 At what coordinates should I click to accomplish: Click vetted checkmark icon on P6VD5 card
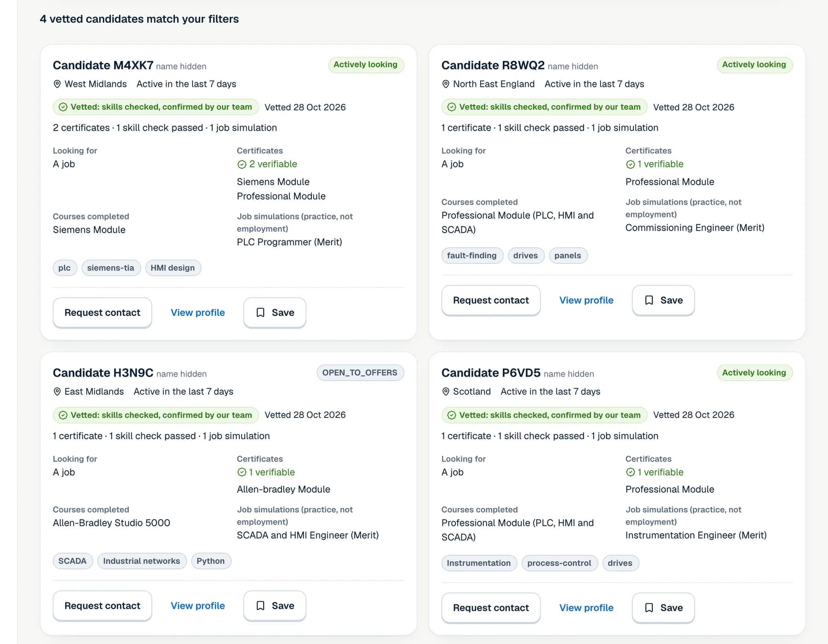pyautogui.click(x=452, y=415)
